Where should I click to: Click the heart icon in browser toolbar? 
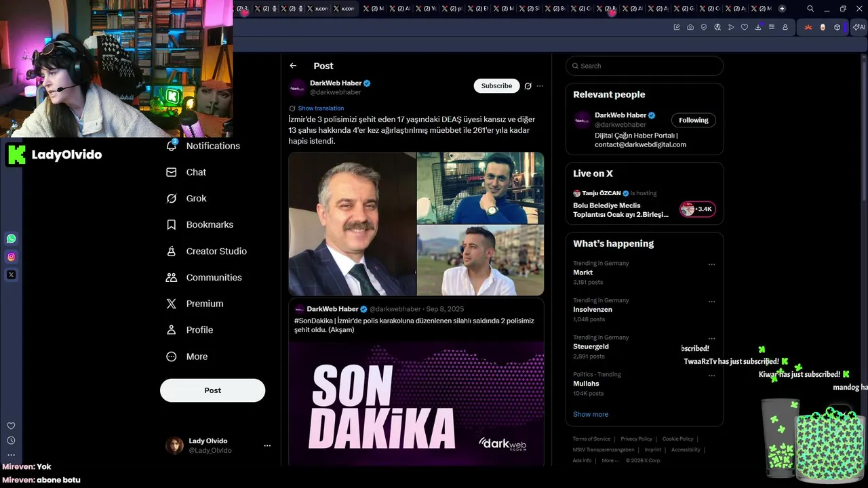click(x=745, y=27)
